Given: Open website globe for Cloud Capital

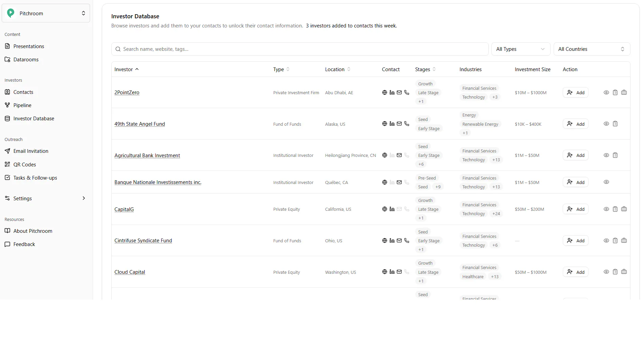Looking at the screenshot, I should pyautogui.click(x=384, y=272).
